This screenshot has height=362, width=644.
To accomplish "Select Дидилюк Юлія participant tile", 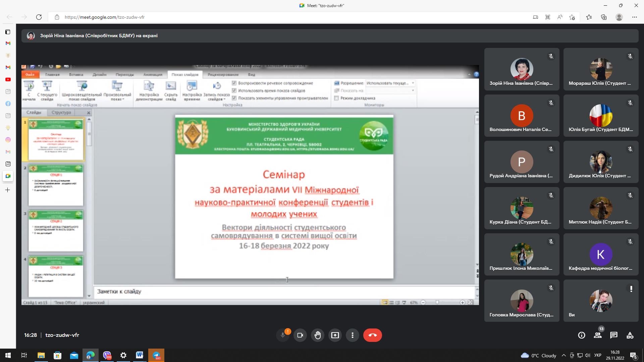I will pos(601,162).
